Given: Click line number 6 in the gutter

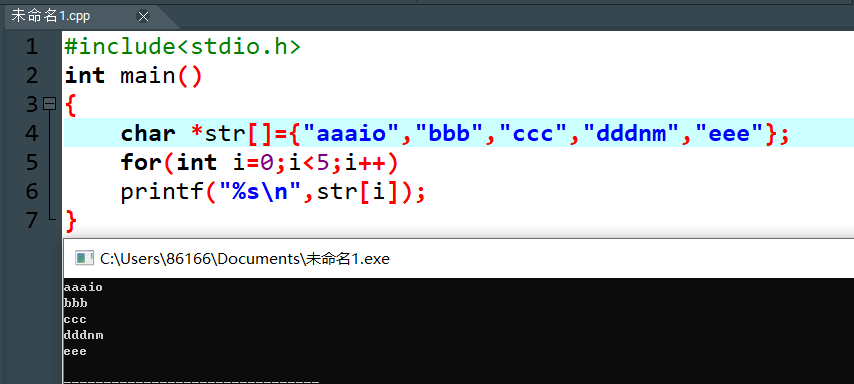Looking at the screenshot, I should (x=32, y=191).
